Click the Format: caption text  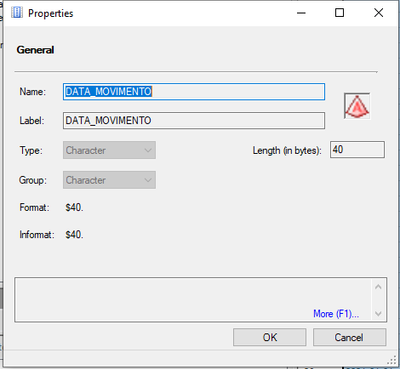(x=34, y=208)
